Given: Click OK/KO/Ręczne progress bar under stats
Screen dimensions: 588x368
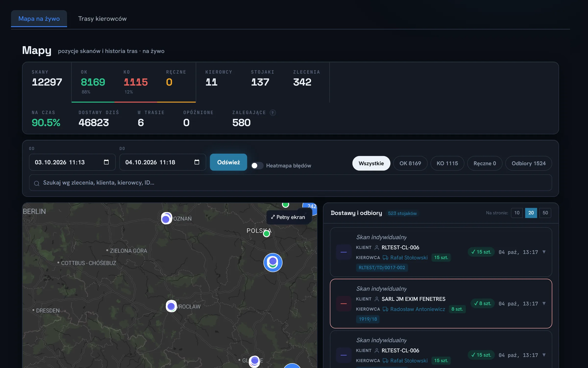Looking at the screenshot, I should click(x=134, y=102).
